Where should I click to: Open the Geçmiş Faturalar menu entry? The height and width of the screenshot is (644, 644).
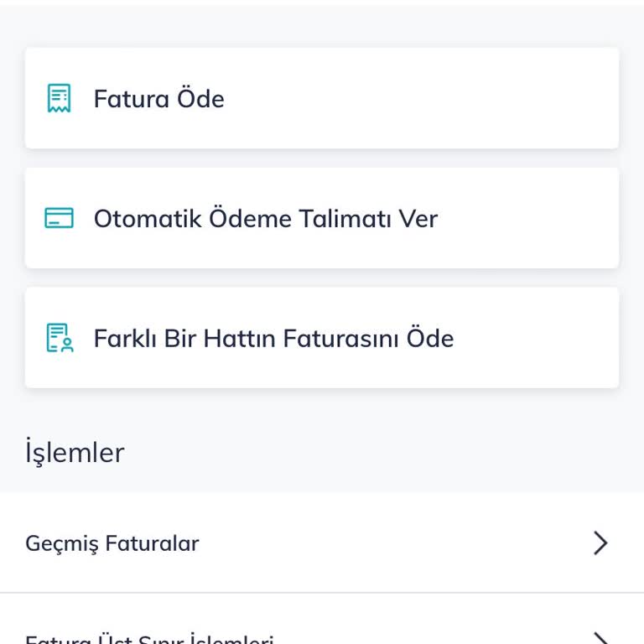pos(112,543)
